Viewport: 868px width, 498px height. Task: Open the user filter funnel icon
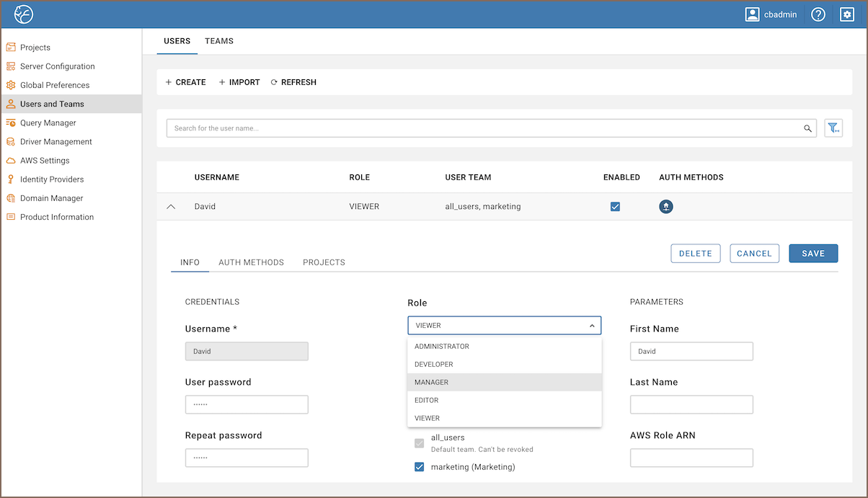833,128
